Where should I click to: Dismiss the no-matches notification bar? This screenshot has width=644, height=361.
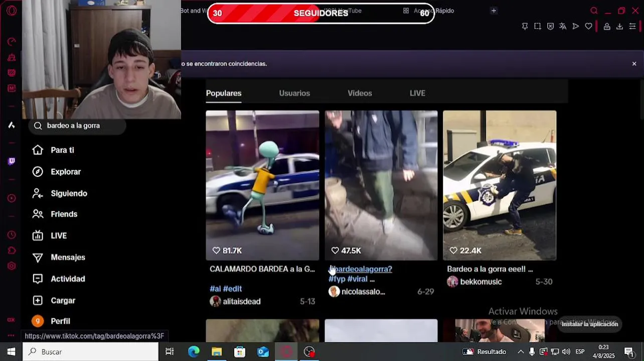point(634,64)
